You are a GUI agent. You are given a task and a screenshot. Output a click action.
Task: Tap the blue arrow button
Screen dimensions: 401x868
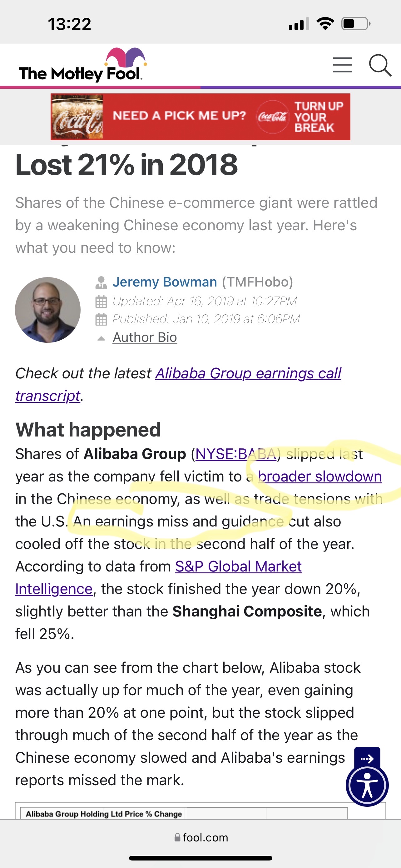367,759
